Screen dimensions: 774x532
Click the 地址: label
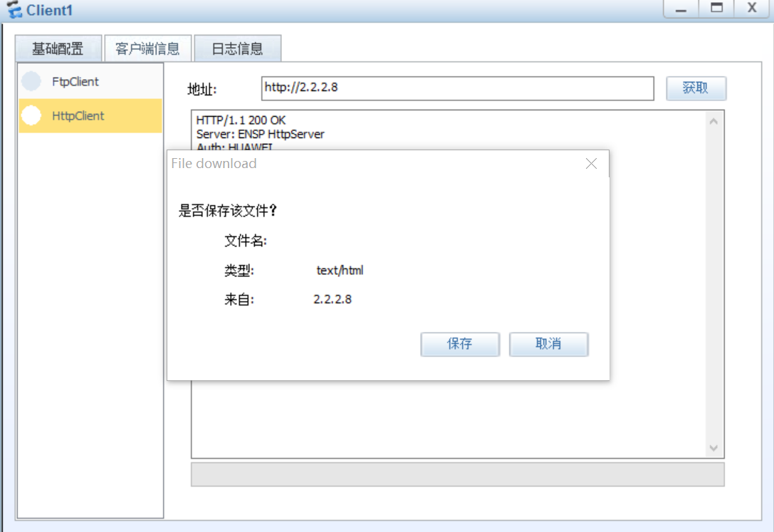pos(202,89)
